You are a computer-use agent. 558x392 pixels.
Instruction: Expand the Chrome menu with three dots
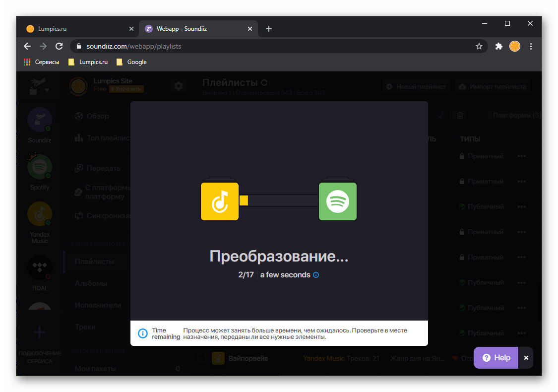(531, 46)
